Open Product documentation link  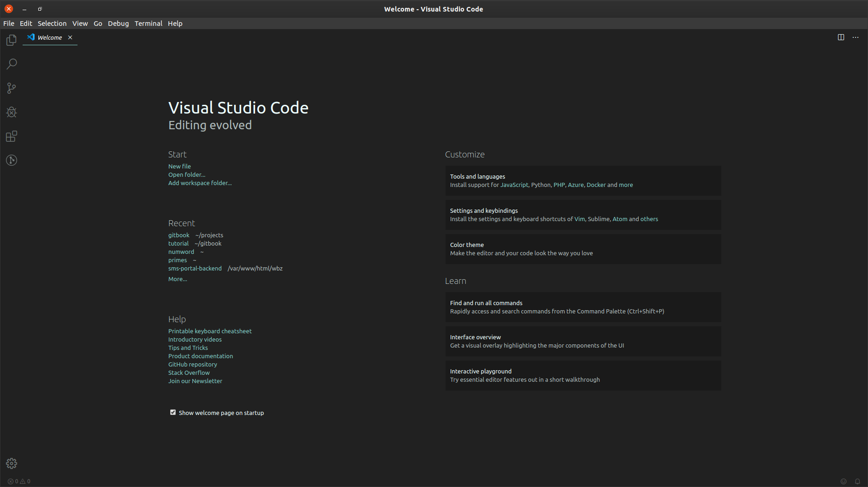click(201, 356)
